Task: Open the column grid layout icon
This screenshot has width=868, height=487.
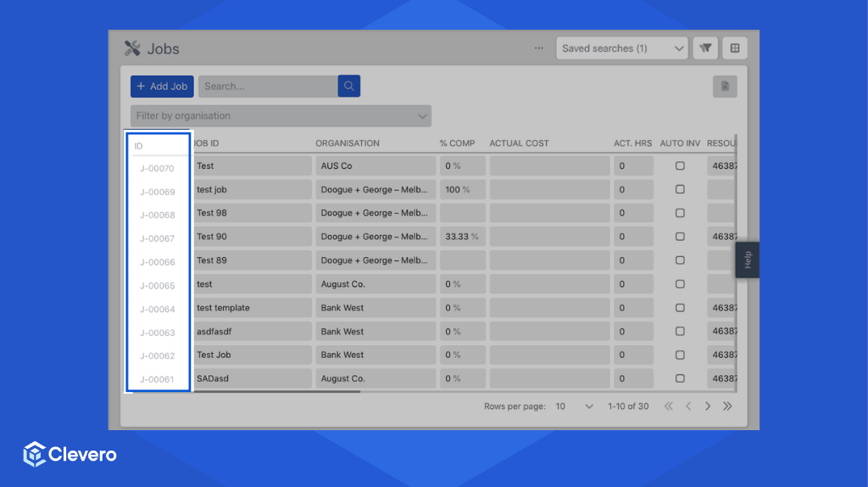Action: coord(735,48)
